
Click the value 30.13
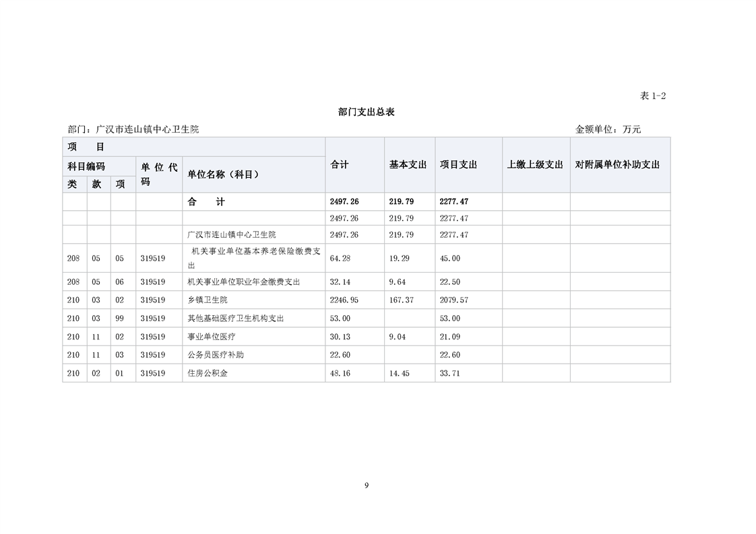[340, 337]
